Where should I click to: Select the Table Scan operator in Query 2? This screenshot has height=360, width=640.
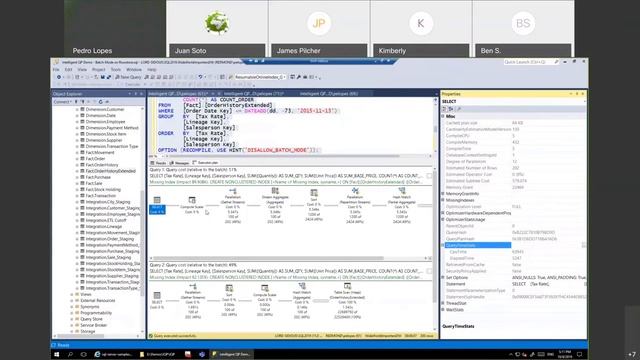pyautogui.click(x=347, y=301)
